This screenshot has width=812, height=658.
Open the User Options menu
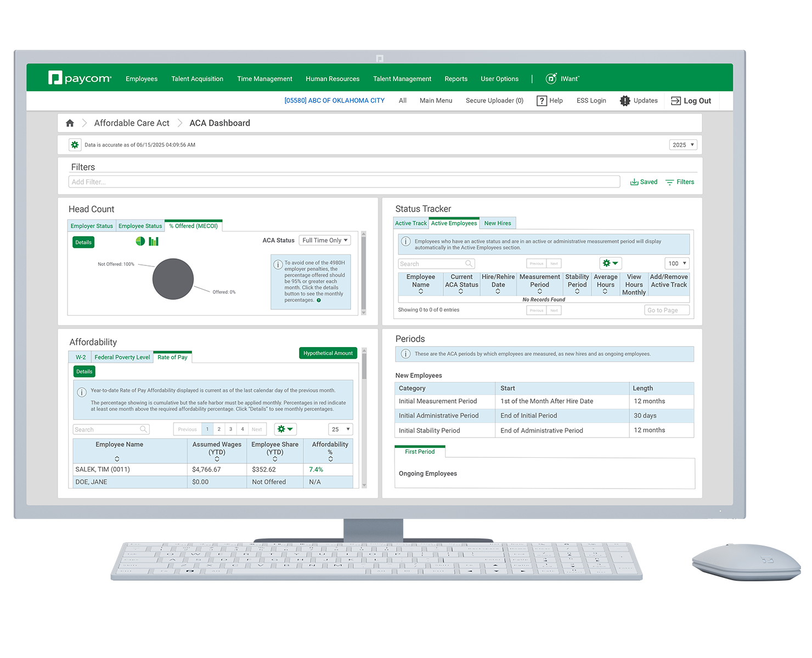click(499, 79)
